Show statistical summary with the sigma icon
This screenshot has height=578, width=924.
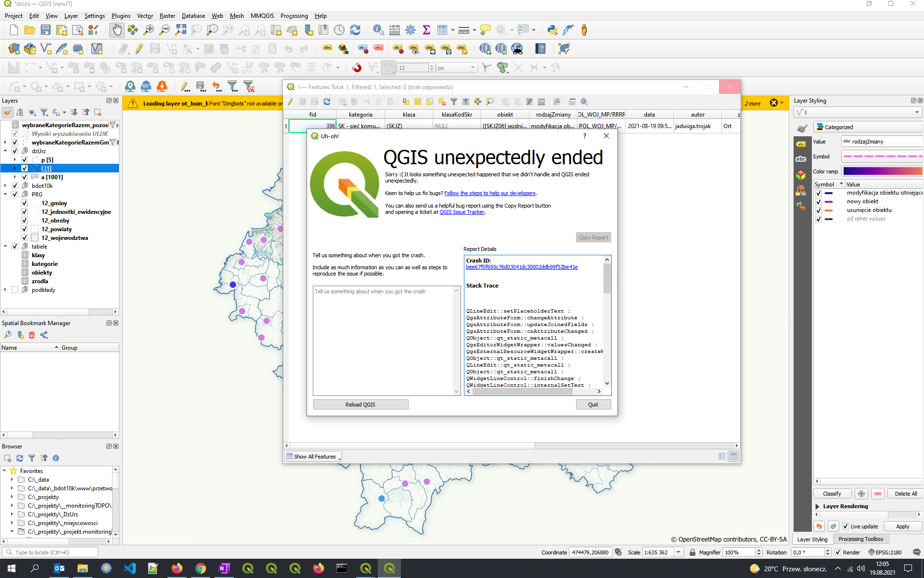[426, 29]
